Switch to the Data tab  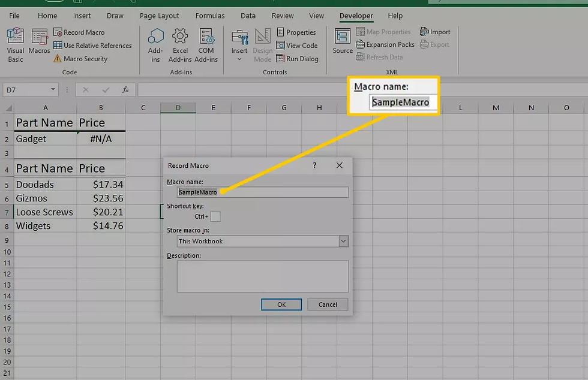click(x=248, y=16)
